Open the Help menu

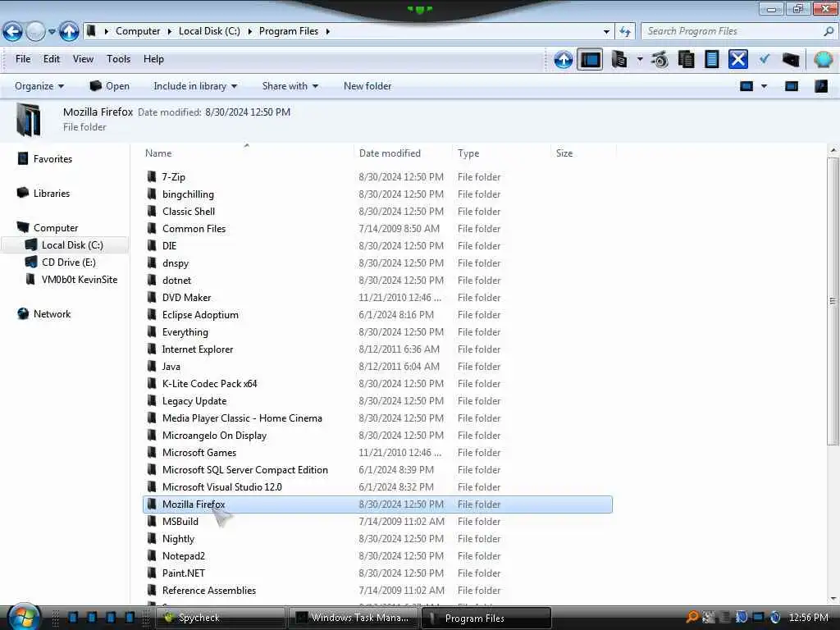point(153,59)
